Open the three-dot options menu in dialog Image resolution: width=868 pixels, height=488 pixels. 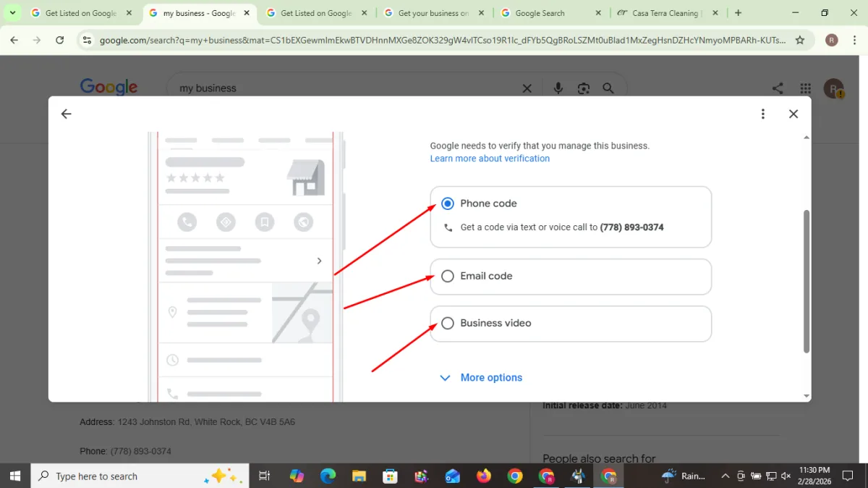[x=762, y=114]
